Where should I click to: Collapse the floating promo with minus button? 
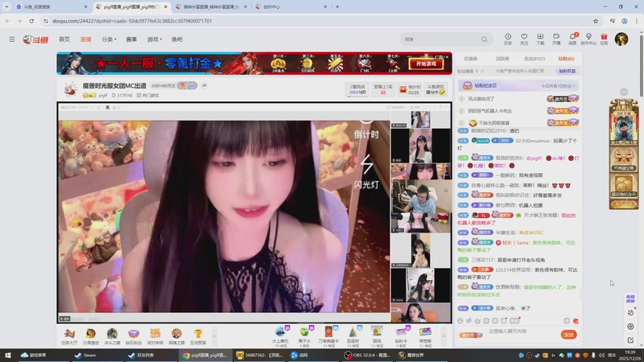point(624,92)
